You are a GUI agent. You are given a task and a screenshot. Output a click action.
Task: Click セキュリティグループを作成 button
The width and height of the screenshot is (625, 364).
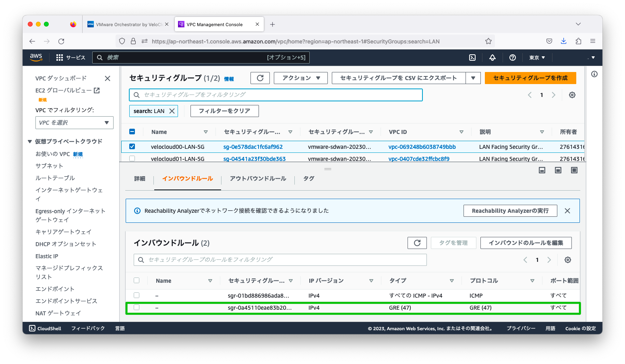tap(530, 78)
